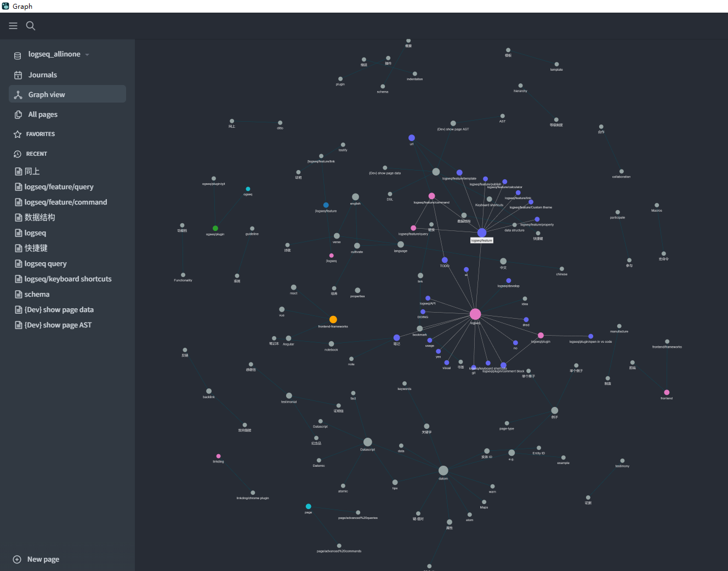
Task: Select the Macros graph node
Action: [x=657, y=205]
